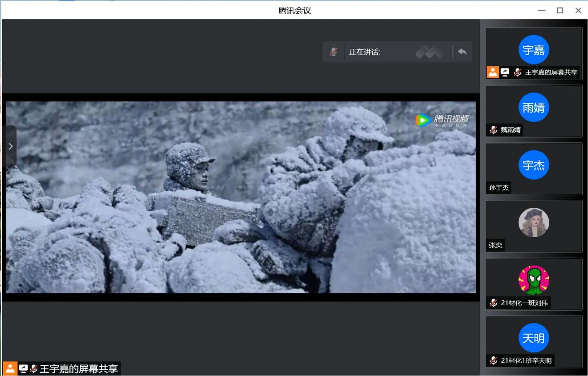Expand the left side panel chevron
588x376 pixels.
[10, 146]
